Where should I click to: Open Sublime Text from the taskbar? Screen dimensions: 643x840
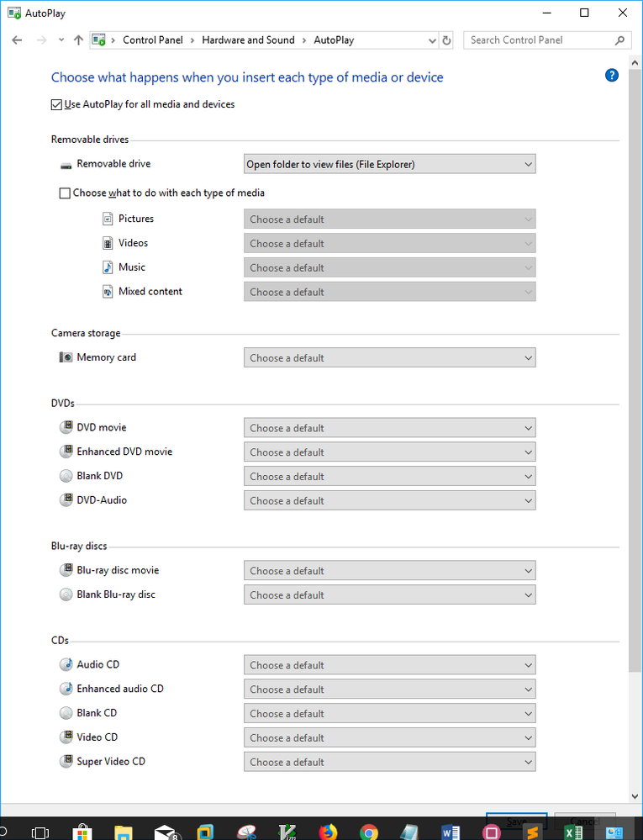(x=532, y=832)
